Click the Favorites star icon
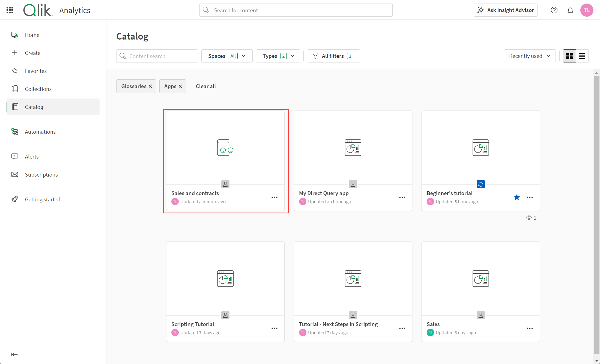This screenshot has width=600, height=364. (14, 70)
